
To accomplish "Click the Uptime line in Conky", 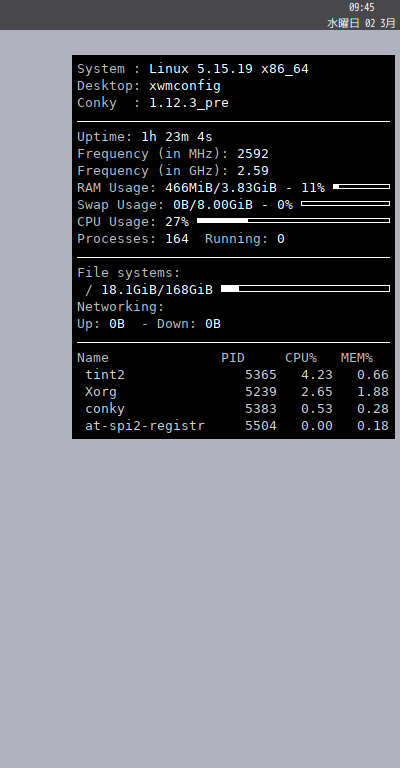I will pos(144,137).
